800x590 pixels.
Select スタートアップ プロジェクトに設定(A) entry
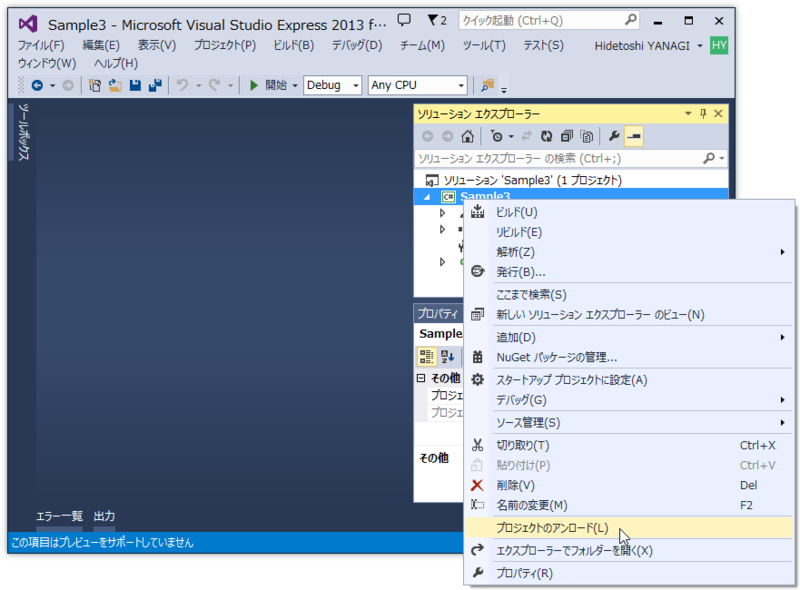coord(629,380)
